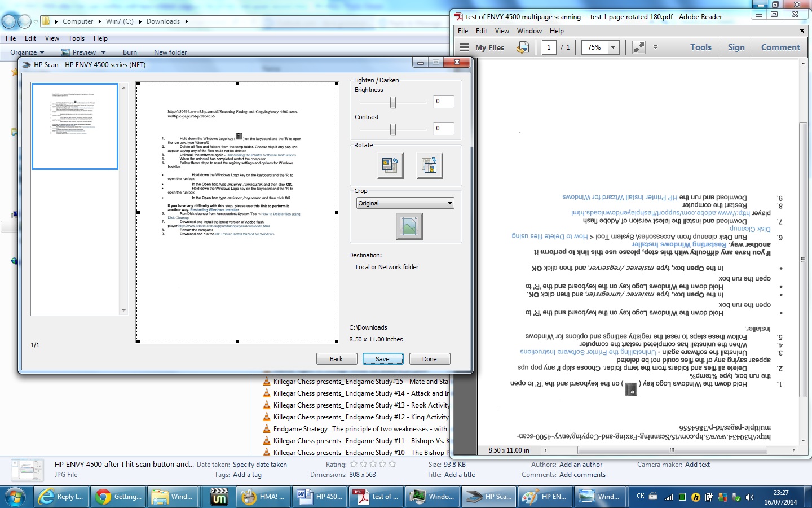Open the toolbar options arrow in Adobe Reader

(655, 47)
